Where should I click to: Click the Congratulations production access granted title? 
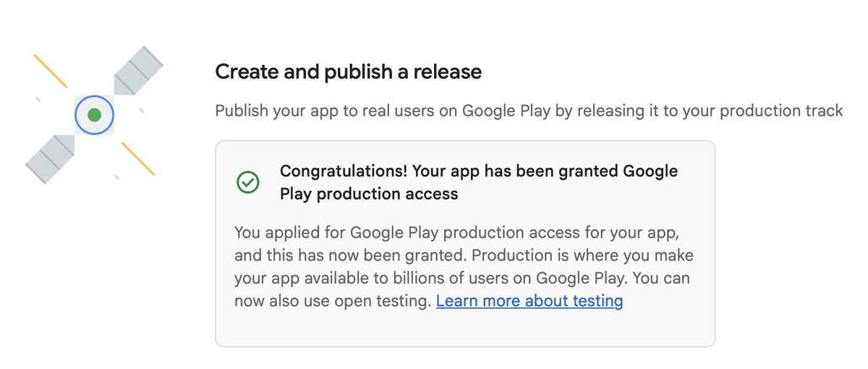pyautogui.click(x=479, y=182)
